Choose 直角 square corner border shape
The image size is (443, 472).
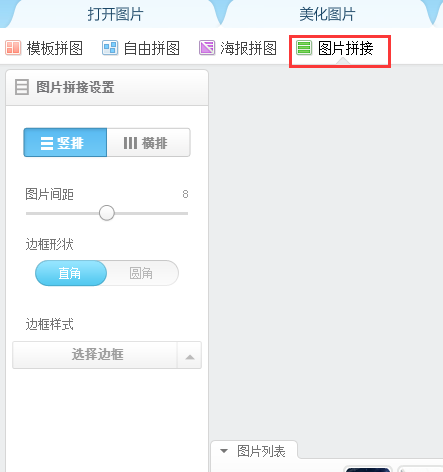pyautogui.click(x=71, y=273)
